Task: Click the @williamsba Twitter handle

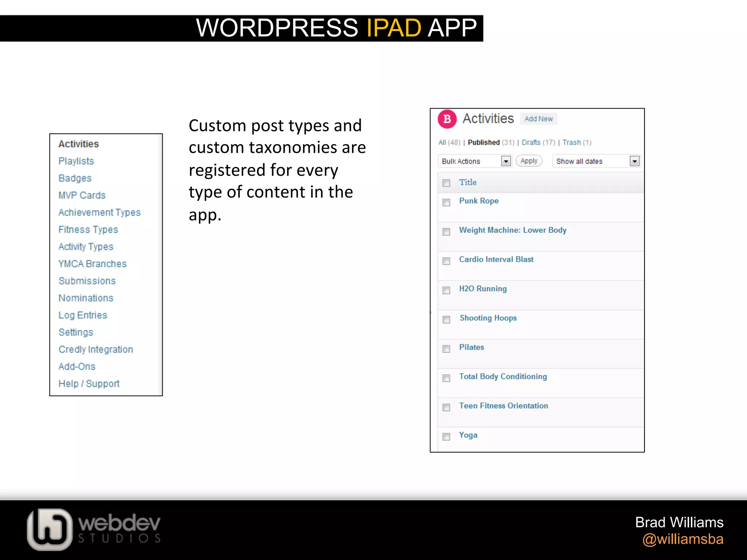Action: click(x=683, y=539)
